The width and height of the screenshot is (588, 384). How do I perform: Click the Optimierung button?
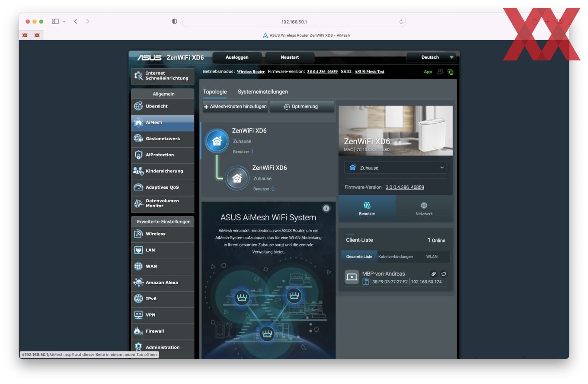click(302, 107)
